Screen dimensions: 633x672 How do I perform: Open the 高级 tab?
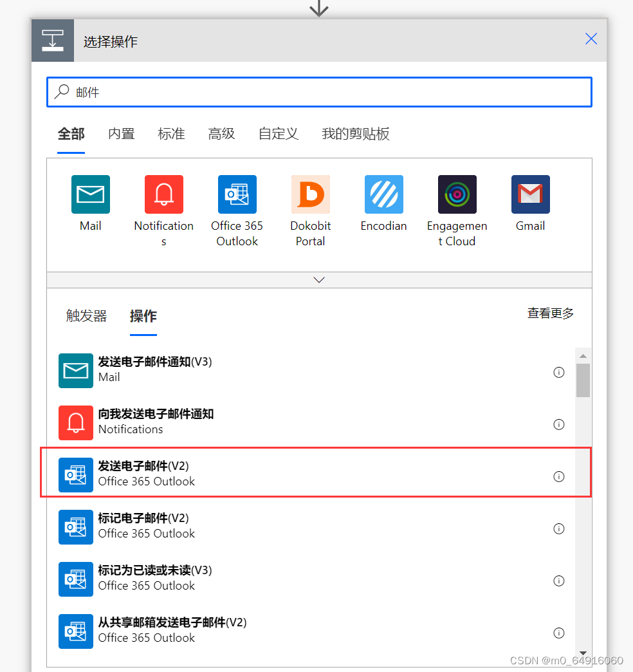click(x=221, y=134)
